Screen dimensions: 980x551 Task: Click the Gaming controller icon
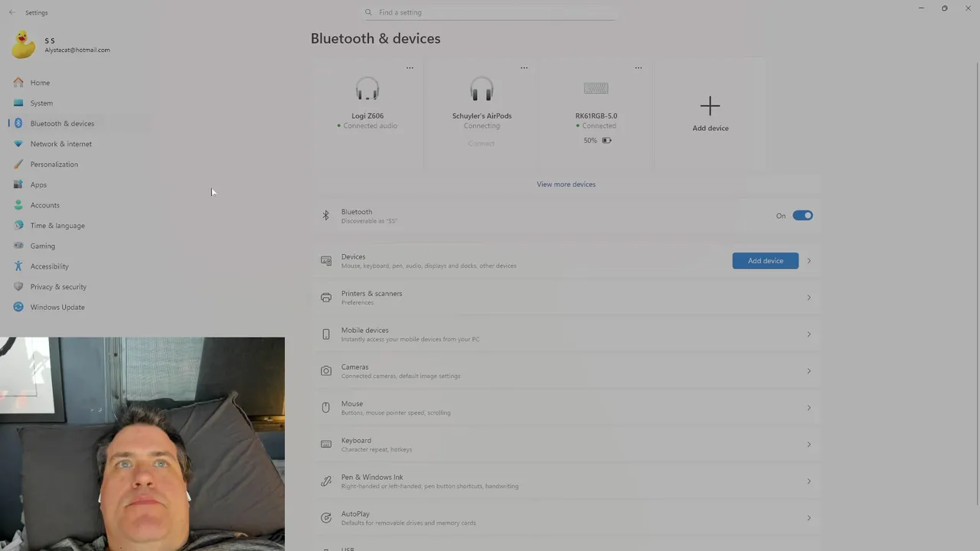tap(18, 246)
